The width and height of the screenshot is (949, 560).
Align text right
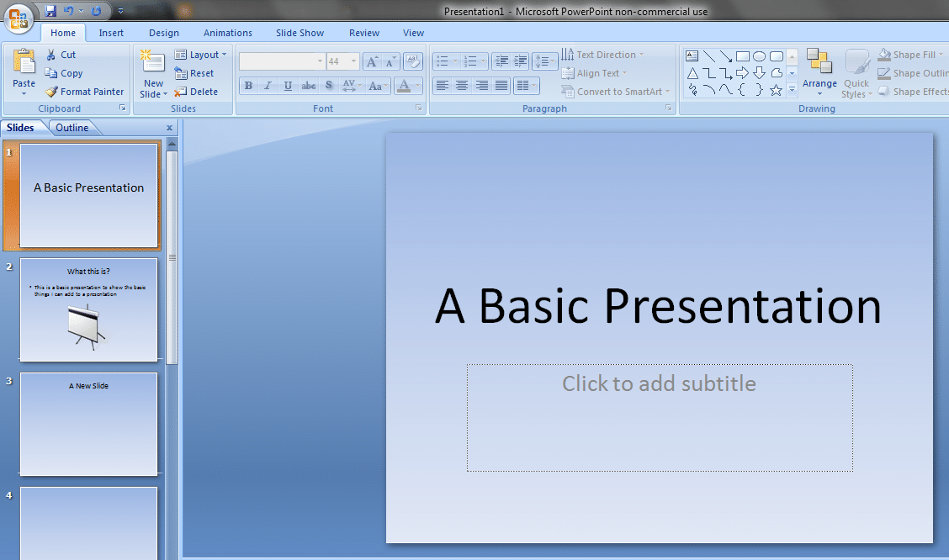tap(482, 85)
